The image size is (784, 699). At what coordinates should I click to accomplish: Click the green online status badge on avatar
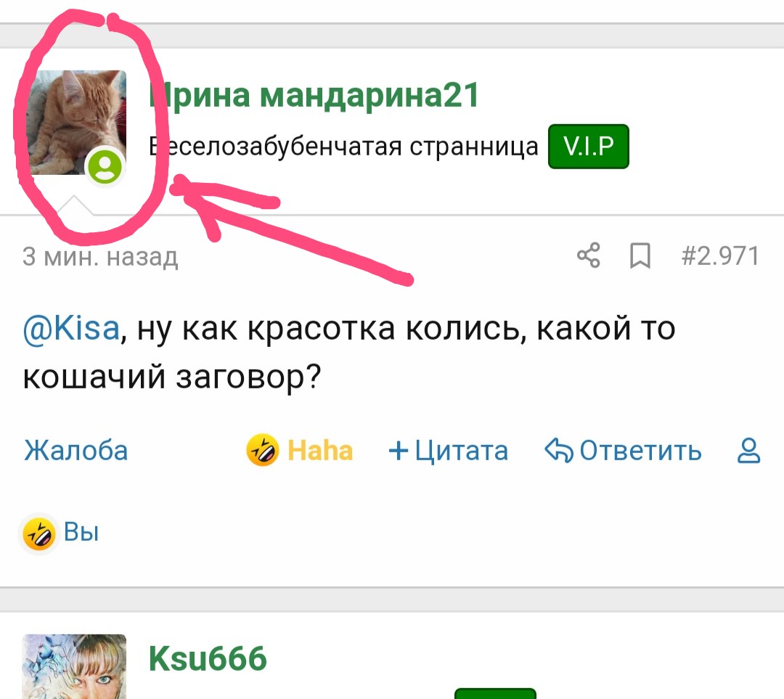105,166
